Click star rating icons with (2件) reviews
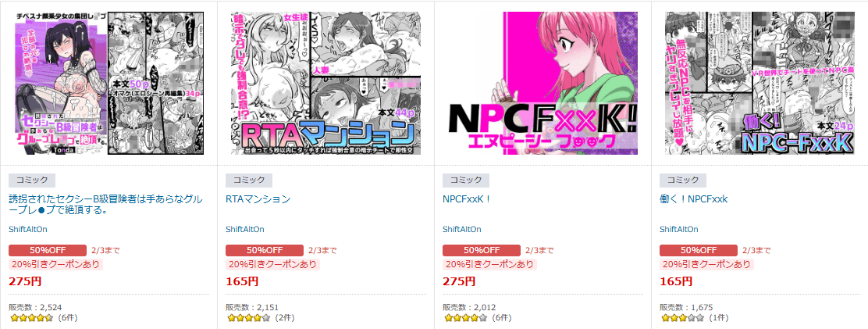868x329 pixels. [x=248, y=319]
